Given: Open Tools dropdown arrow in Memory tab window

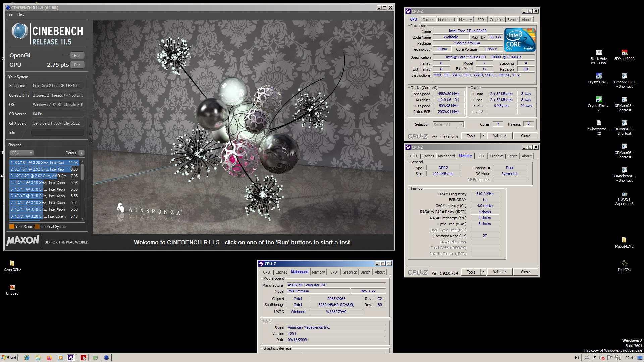Looking at the screenshot, I should pos(483,272).
